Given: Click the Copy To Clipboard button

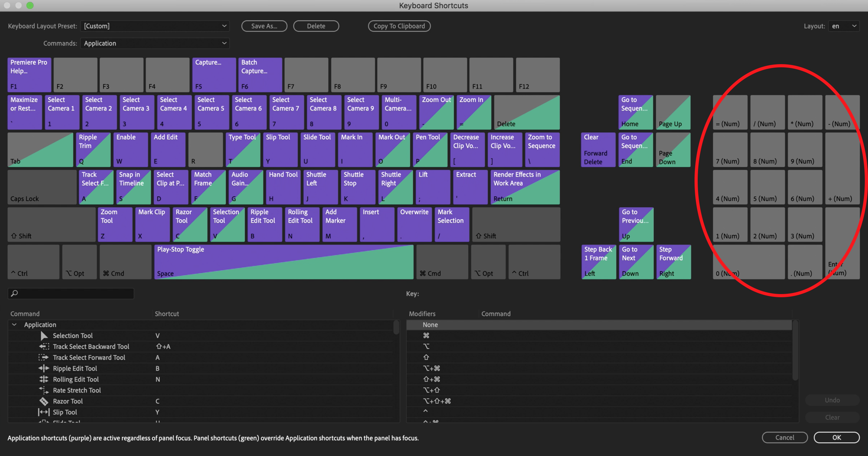Looking at the screenshot, I should click(399, 26).
